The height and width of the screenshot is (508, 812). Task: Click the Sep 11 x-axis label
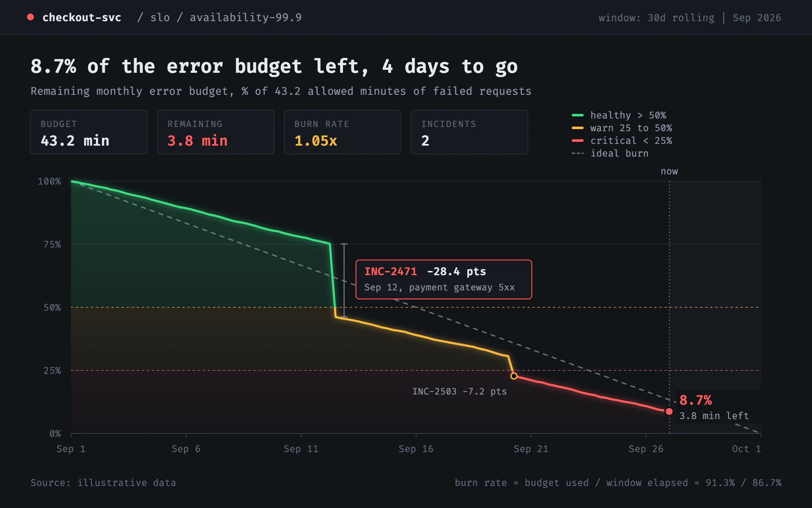tap(301, 449)
